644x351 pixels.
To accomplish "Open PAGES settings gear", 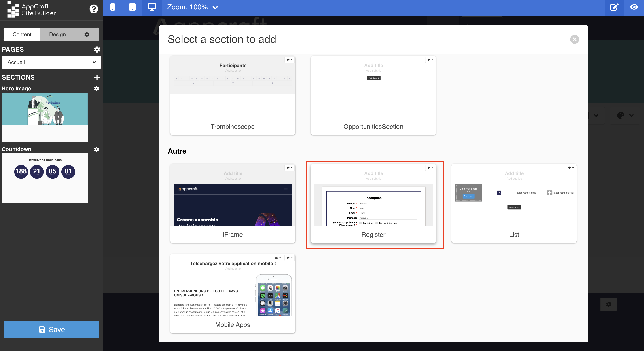I will point(97,49).
